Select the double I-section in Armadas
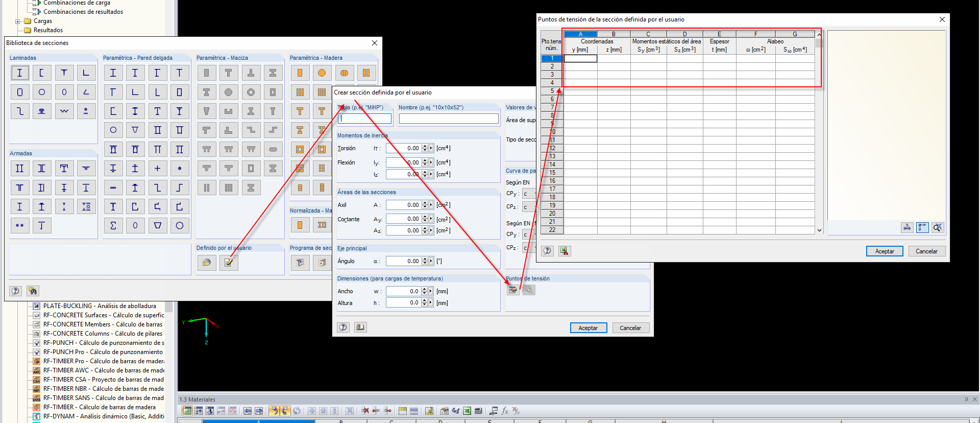 click(20, 169)
